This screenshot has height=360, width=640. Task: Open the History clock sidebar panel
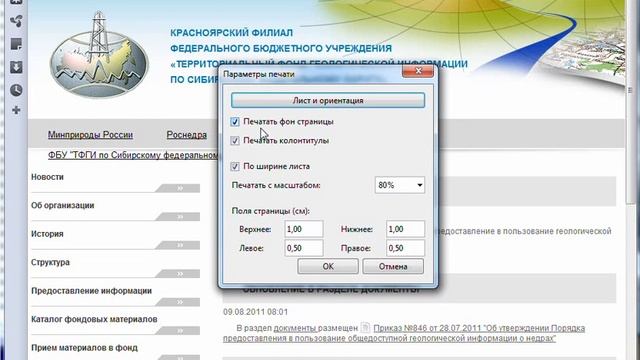click(16, 90)
